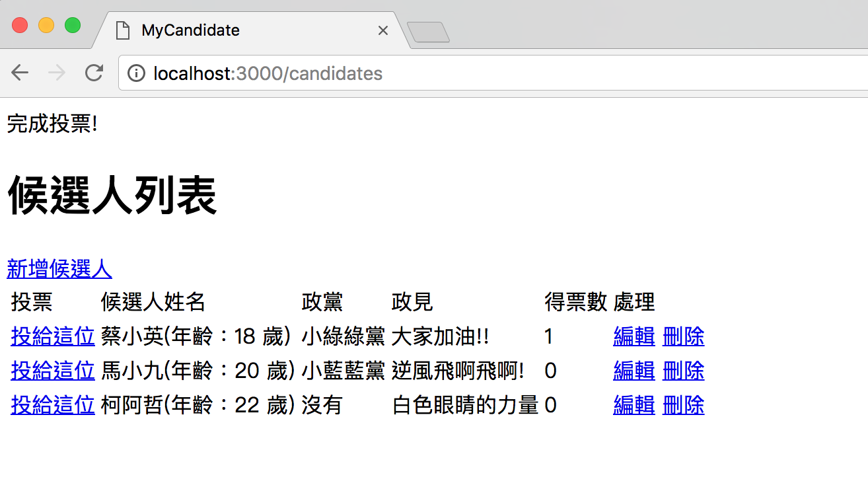Image resolution: width=868 pixels, height=493 pixels.
Task: Vote for 柯阿哲 via 投給這位
Action: pos(53,404)
